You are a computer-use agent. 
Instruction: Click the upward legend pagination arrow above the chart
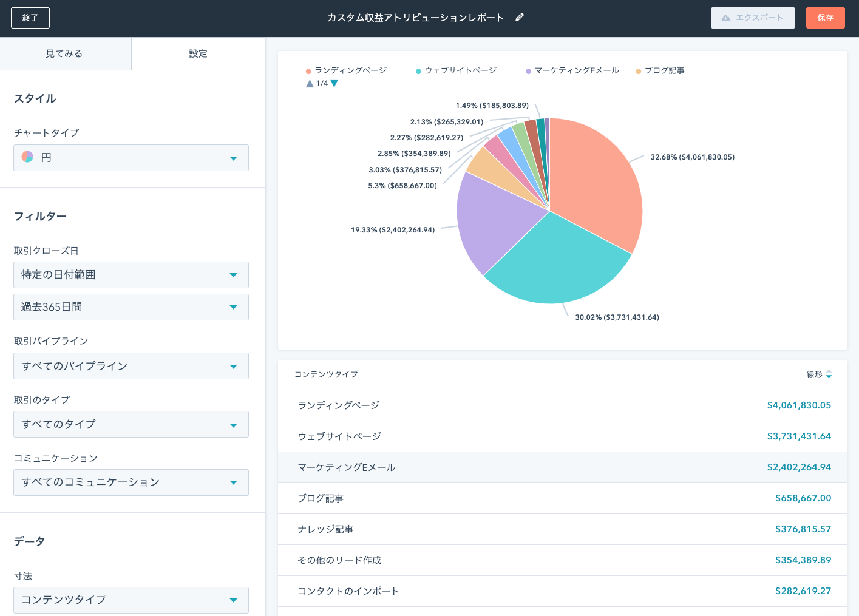tap(308, 83)
